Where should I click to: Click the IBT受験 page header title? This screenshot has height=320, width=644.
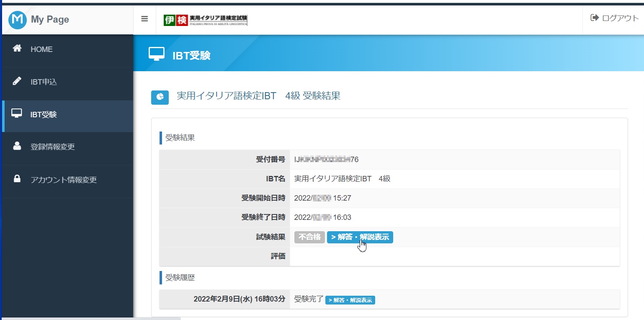pyautogui.click(x=191, y=56)
